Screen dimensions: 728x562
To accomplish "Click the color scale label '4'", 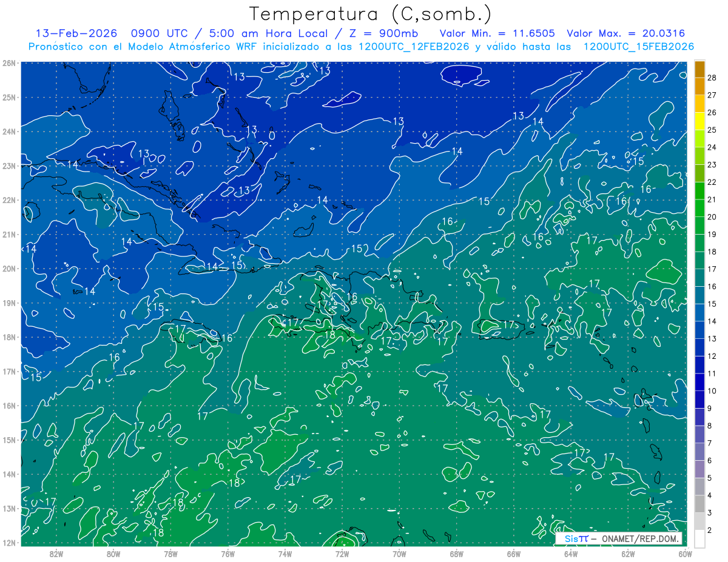I will click(709, 495).
